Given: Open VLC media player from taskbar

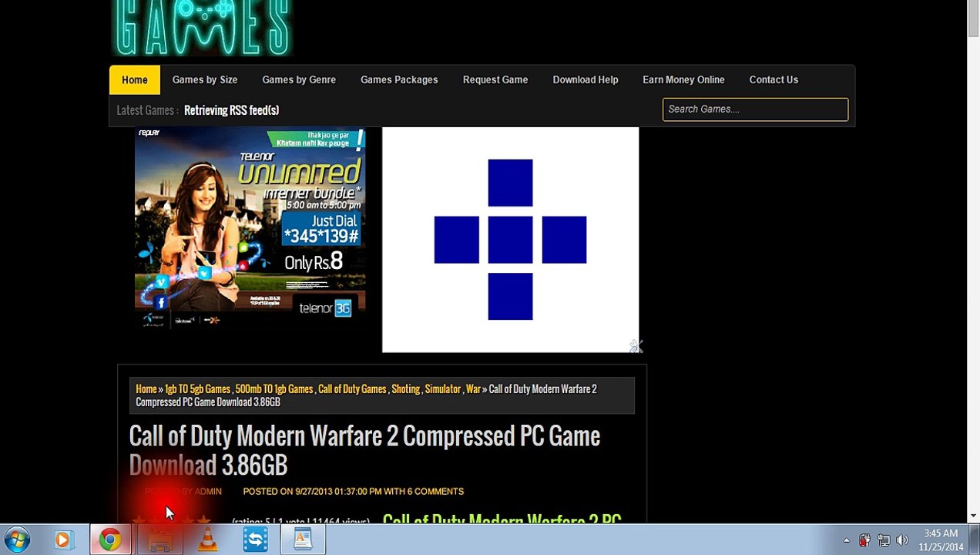Looking at the screenshot, I should point(207,540).
